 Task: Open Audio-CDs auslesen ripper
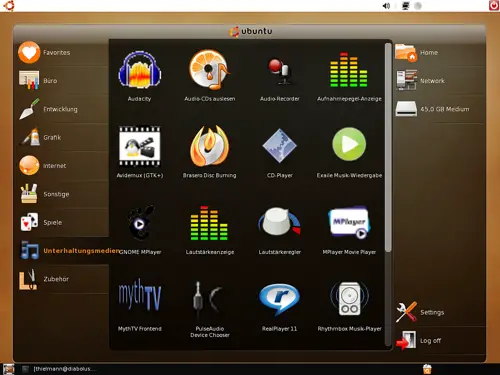point(210,76)
